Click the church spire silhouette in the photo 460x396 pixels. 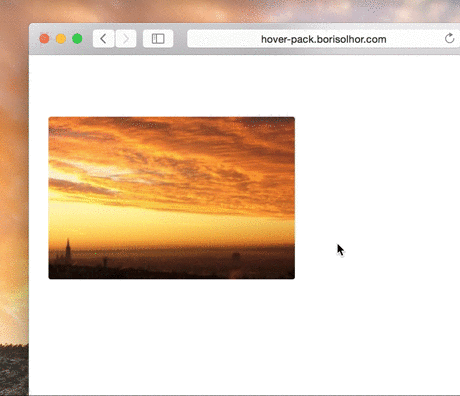point(68,249)
